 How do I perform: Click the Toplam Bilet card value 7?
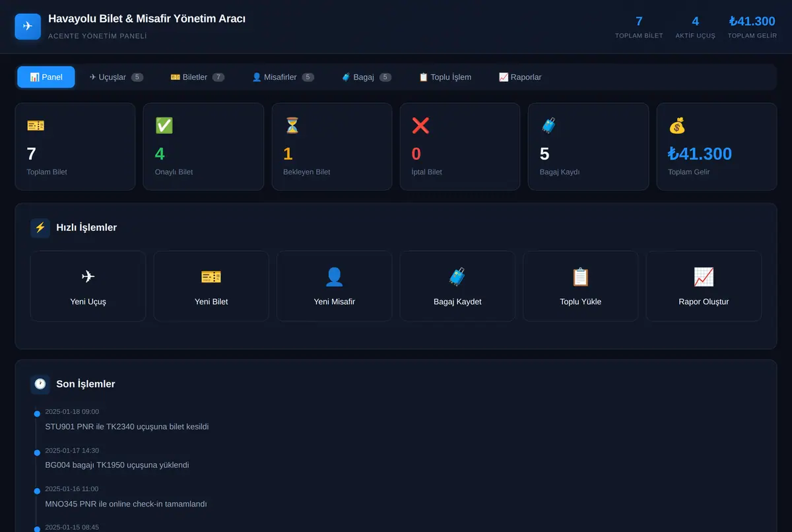click(x=31, y=154)
